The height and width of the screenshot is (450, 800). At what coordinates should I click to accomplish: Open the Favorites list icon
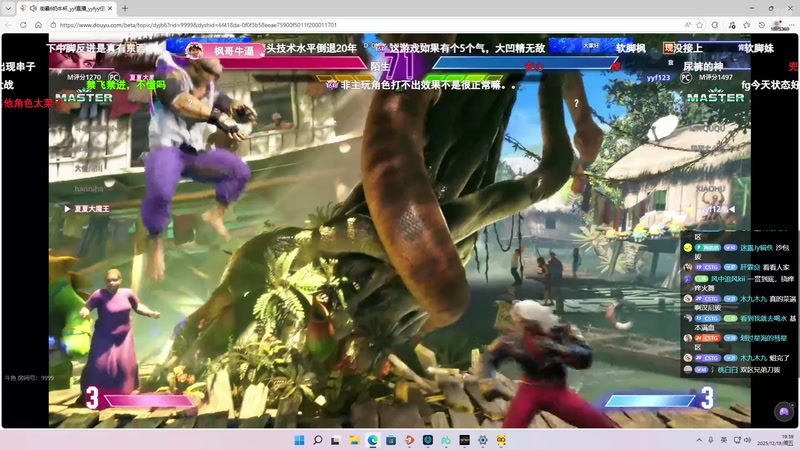(746, 24)
